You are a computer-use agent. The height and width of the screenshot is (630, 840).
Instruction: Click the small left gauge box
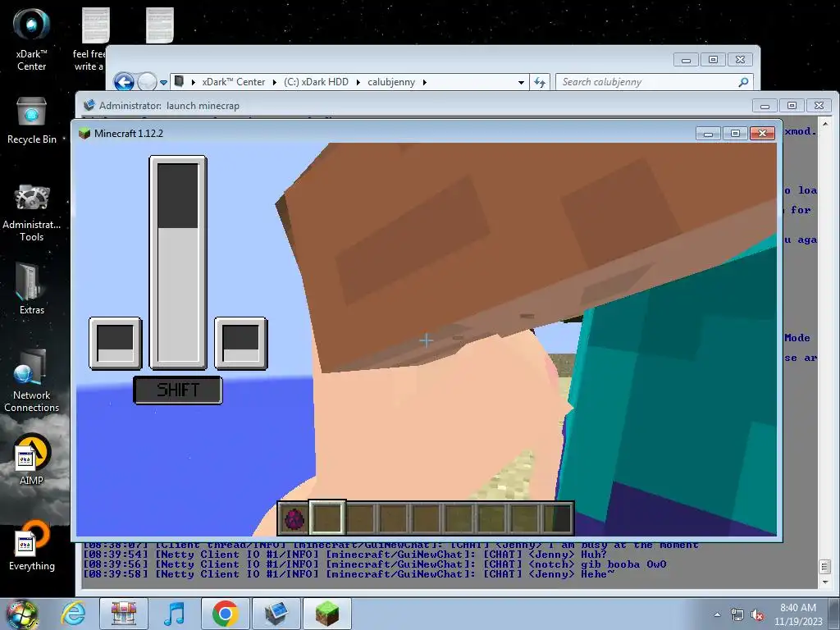[x=115, y=344]
